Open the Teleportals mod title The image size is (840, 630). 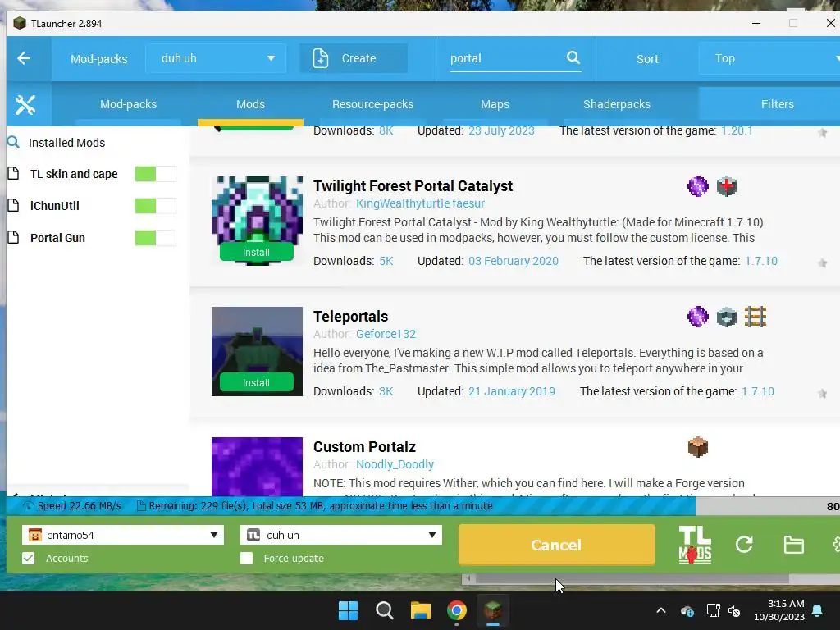click(x=350, y=317)
